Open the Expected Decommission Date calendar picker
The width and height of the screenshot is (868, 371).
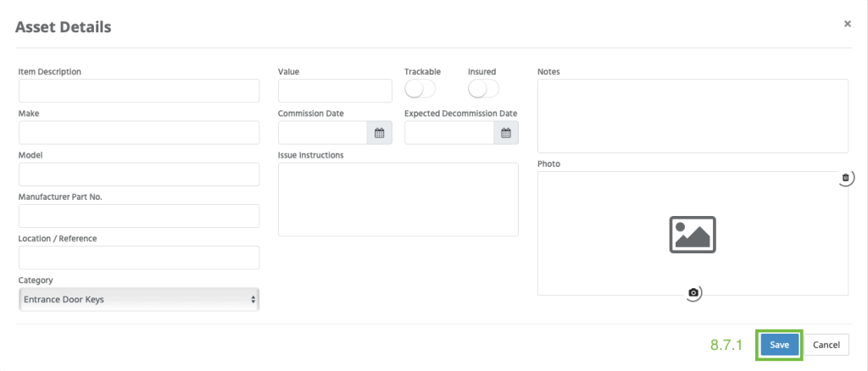pos(506,133)
